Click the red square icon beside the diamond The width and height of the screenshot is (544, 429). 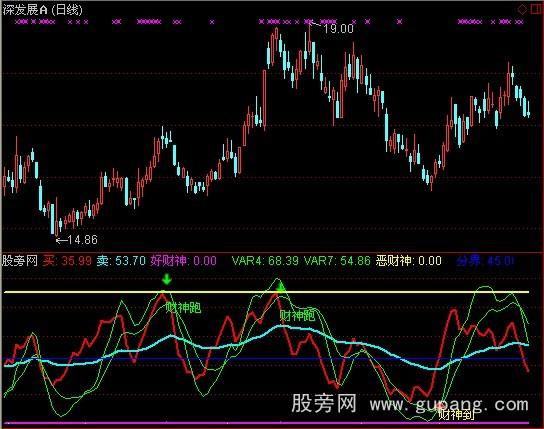[537, 9]
